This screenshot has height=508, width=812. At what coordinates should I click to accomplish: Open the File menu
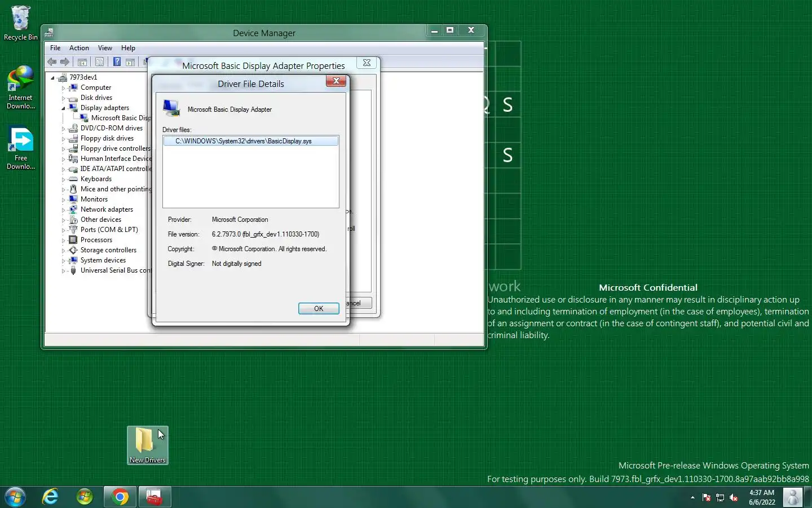pyautogui.click(x=55, y=48)
